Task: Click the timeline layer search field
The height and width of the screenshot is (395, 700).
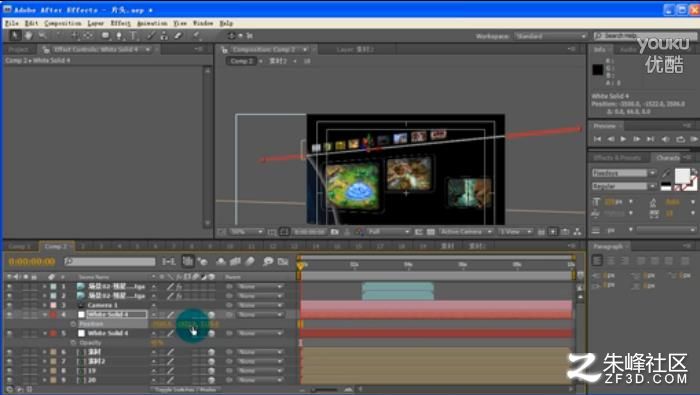Action: pos(110,262)
